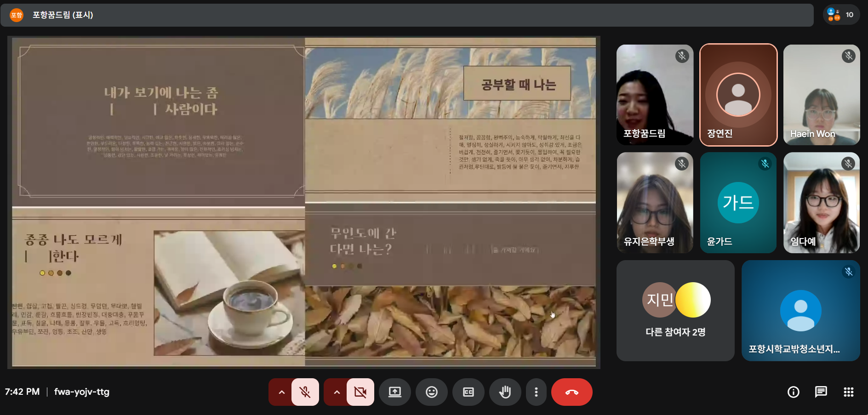868x415 pixels.
Task: Open the emoji reactions button
Action: click(431, 392)
